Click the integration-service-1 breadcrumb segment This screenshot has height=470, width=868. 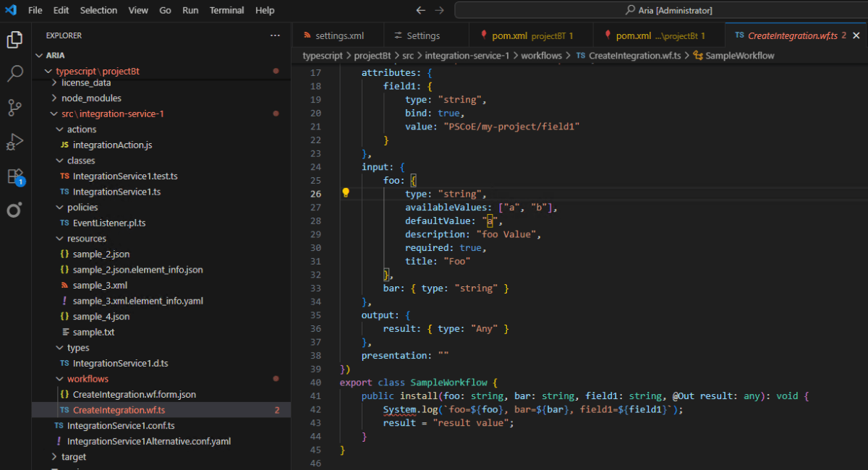(x=466, y=55)
